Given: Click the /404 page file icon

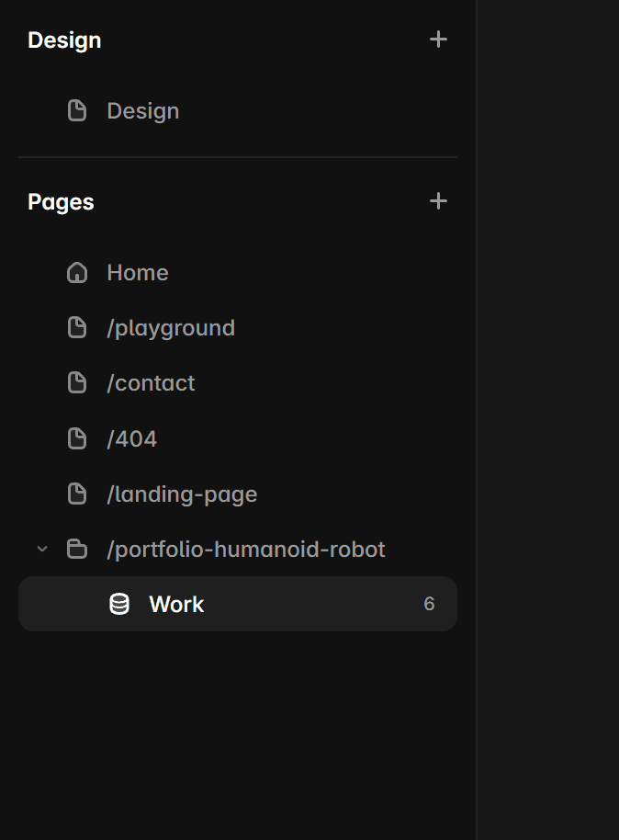Looking at the screenshot, I should point(77,438).
